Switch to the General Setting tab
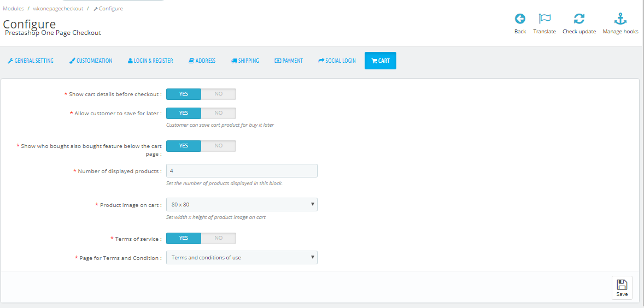644x308 pixels. pyautogui.click(x=31, y=61)
